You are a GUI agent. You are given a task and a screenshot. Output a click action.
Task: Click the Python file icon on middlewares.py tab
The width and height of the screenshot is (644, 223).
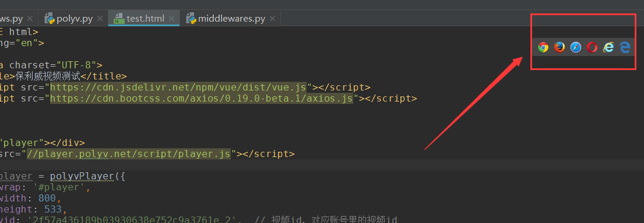pos(191,19)
